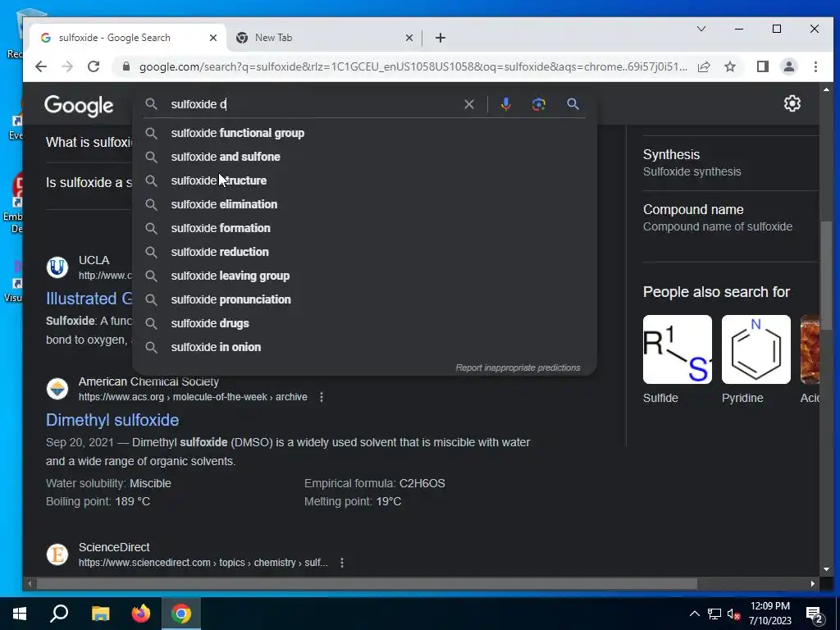Click Report inappropriate predictions link
This screenshot has width=840, height=630.
[x=518, y=367]
